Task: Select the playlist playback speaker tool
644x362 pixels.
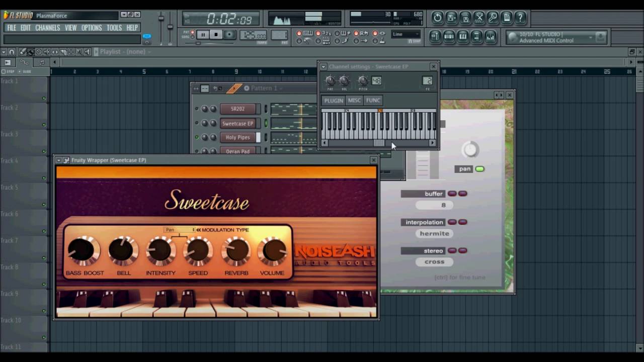Action: click(x=87, y=51)
